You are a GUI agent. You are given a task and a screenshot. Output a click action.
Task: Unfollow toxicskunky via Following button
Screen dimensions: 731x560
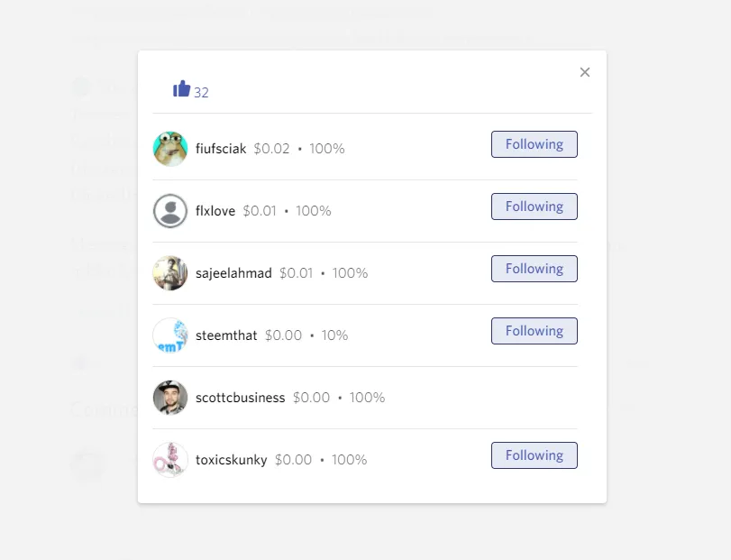pyautogui.click(x=535, y=455)
